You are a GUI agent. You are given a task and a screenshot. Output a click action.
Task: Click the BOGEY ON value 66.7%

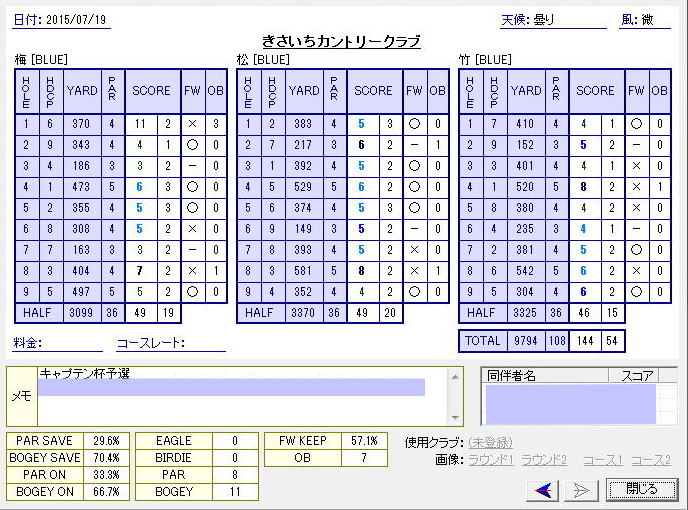click(106, 492)
